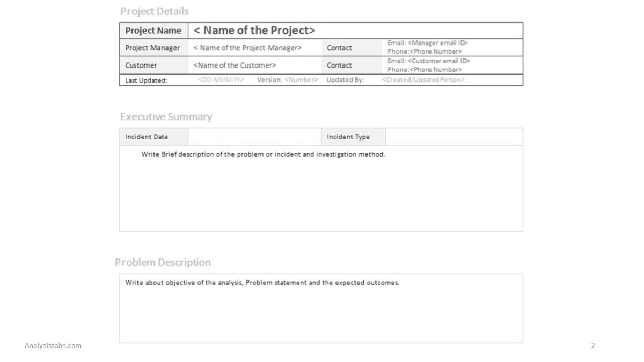Click the page number 2 in the footer
This screenshot has height=362, width=644.
(x=593, y=346)
